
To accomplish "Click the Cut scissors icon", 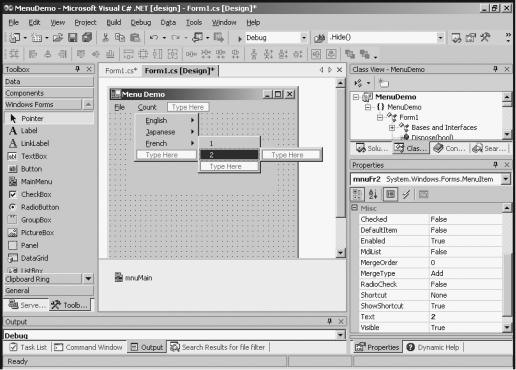I will click(x=105, y=38).
